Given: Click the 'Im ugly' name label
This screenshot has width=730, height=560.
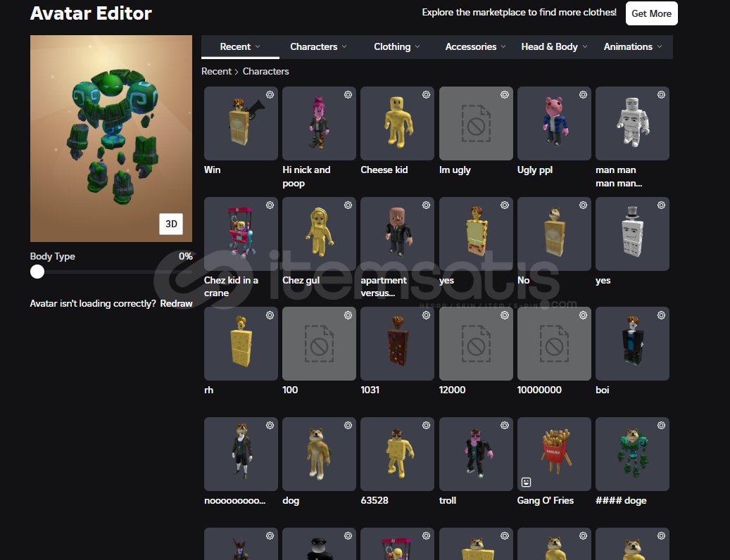Looking at the screenshot, I should pos(455,170).
